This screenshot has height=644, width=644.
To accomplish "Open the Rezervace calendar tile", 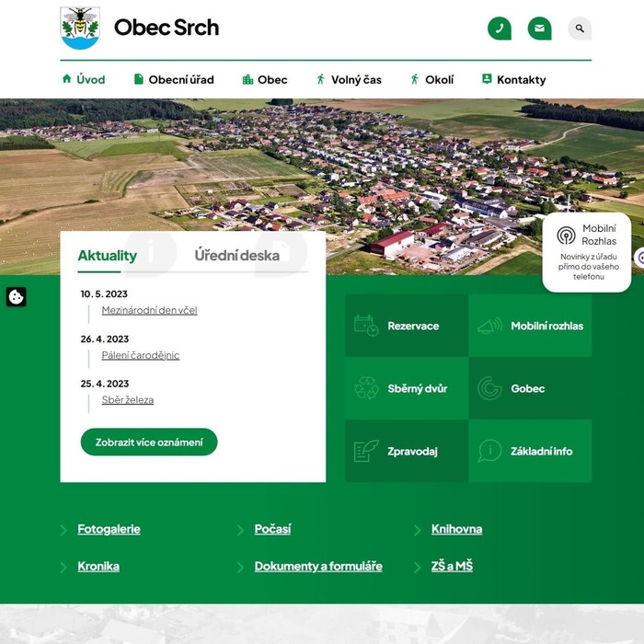I will 407,326.
